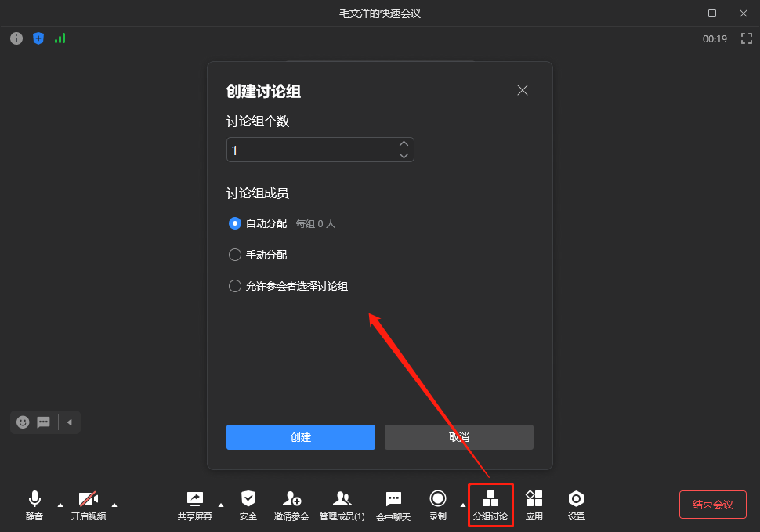This screenshot has width=760, height=532.
Task: Increase discussion group count up arrow
Action: point(404,143)
